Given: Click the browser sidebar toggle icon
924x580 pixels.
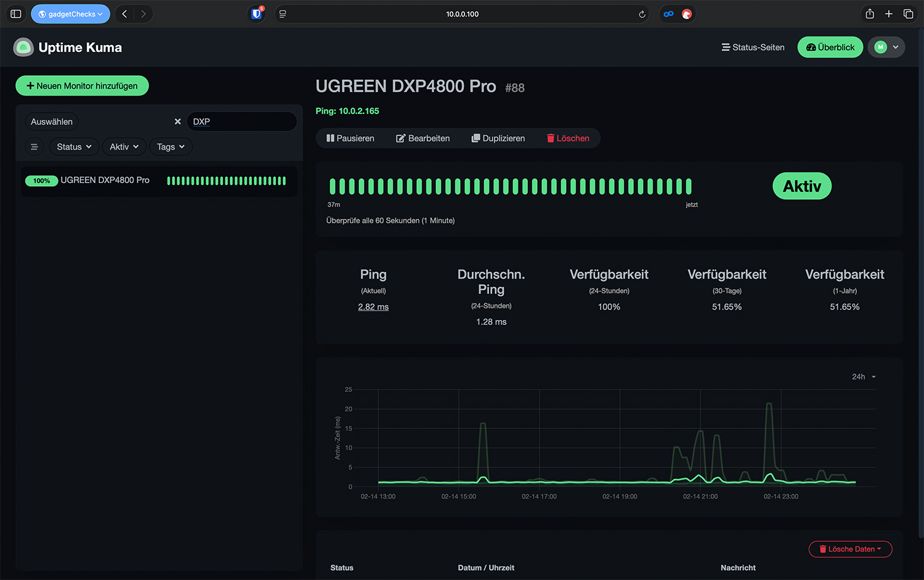Looking at the screenshot, I should click(16, 14).
